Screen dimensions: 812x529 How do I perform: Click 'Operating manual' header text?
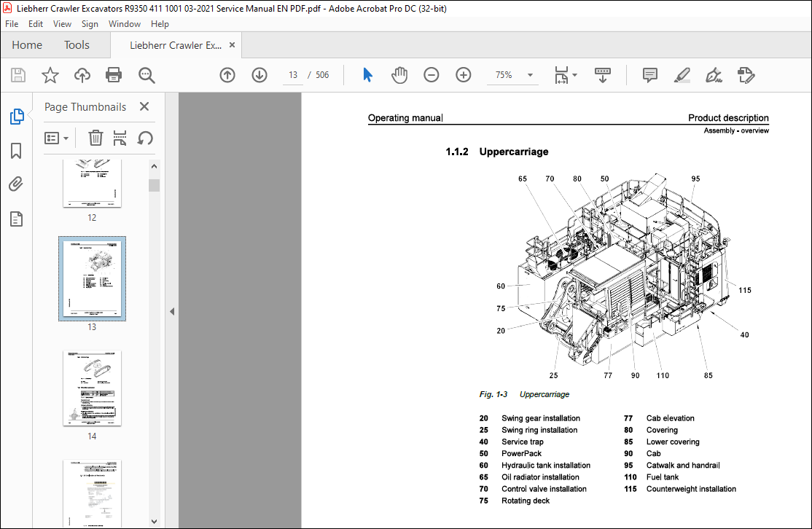pyautogui.click(x=405, y=118)
